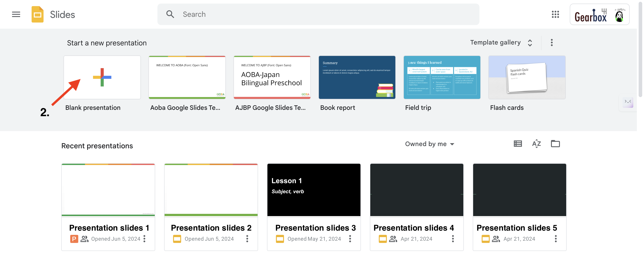Screen dimensions: 644x255
Task: Select the Book report template
Action: pyautogui.click(x=357, y=77)
